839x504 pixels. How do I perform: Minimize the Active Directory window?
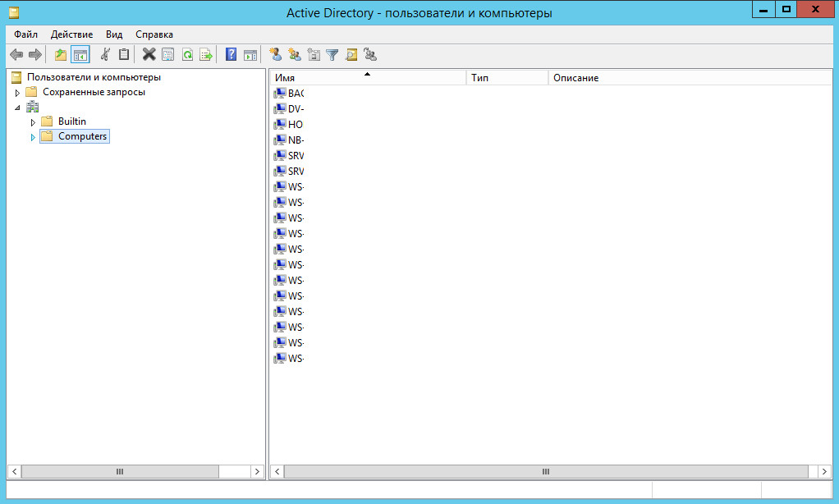[763, 10]
